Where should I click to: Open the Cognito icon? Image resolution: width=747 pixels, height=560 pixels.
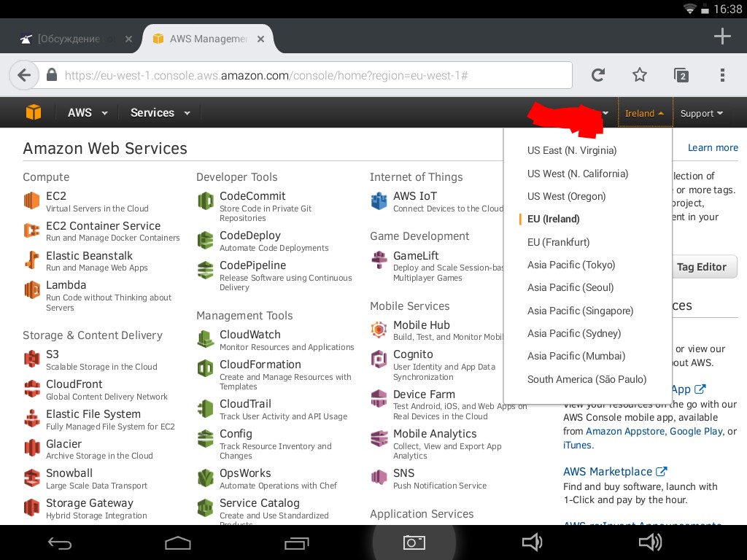pyautogui.click(x=379, y=359)
